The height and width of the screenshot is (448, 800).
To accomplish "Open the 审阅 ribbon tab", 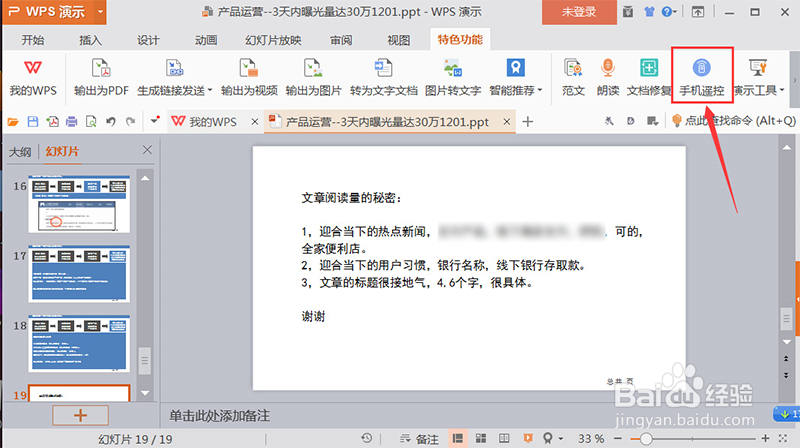I will tap(341, 40).
